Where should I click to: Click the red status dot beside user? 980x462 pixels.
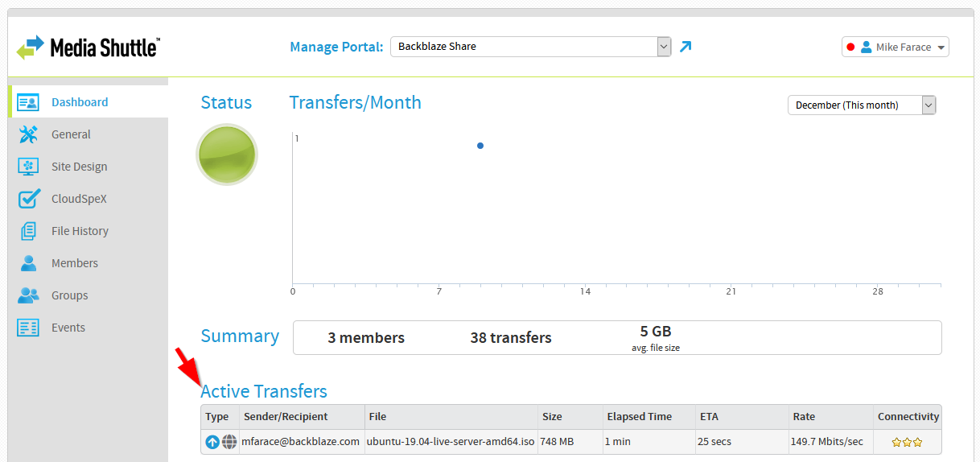(x=850, y=47)
